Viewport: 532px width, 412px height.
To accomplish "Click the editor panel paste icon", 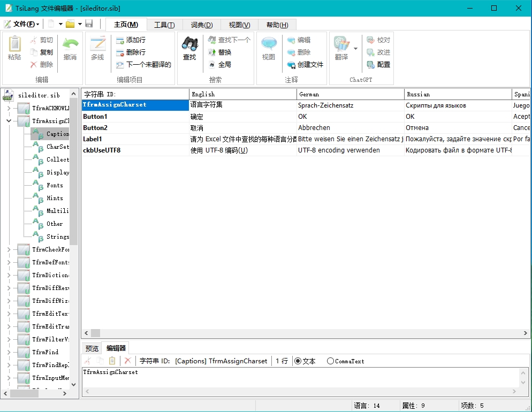I will click(112, 361).
